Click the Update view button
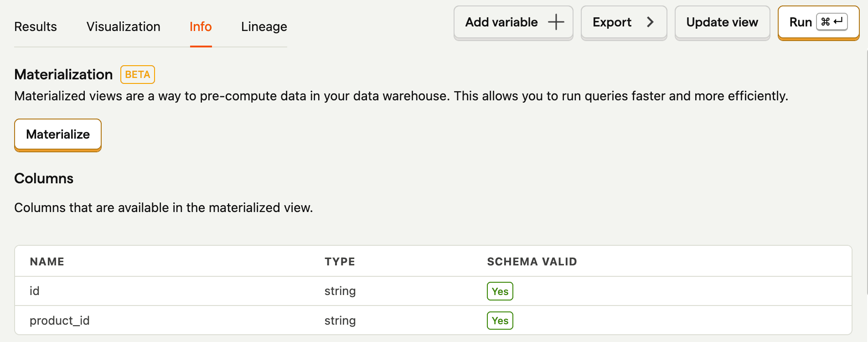Image resolution: width=868 pixels, height=342 pixels. (x=722, y=22)
